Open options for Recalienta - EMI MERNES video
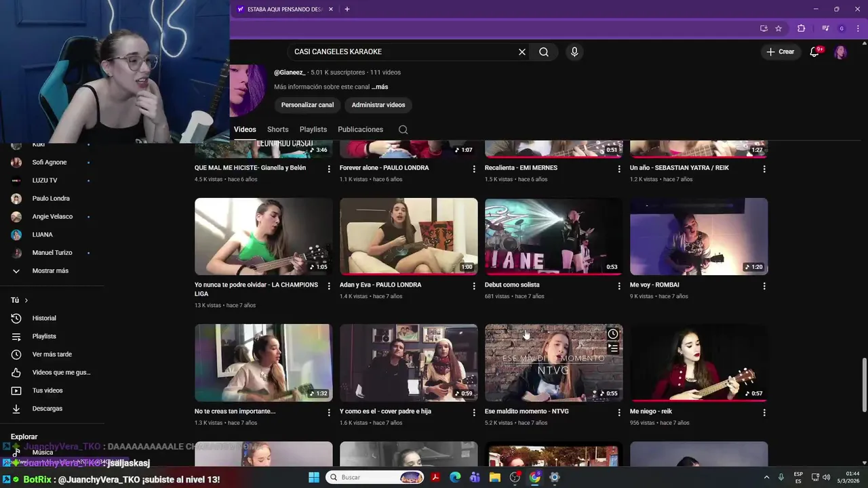 pos(619,169)
